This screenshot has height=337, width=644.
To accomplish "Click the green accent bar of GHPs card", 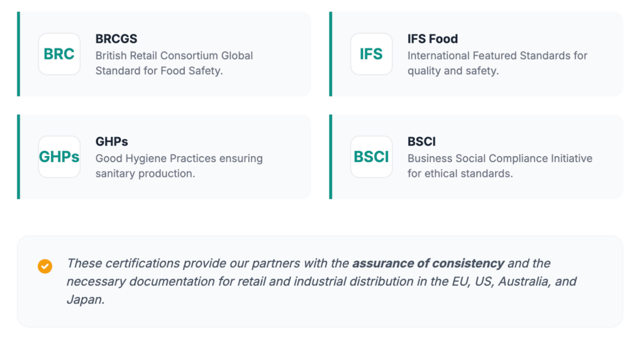I will tap(18, 157).
